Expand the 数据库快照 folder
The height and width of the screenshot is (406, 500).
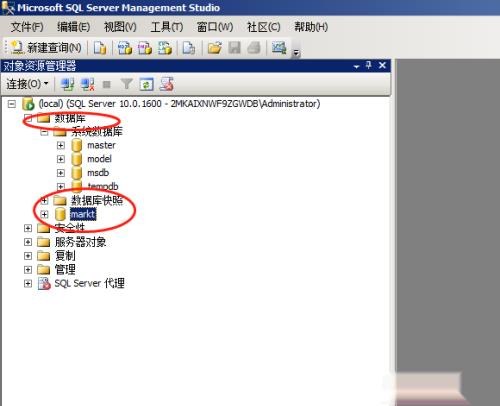tap(44, 201)
